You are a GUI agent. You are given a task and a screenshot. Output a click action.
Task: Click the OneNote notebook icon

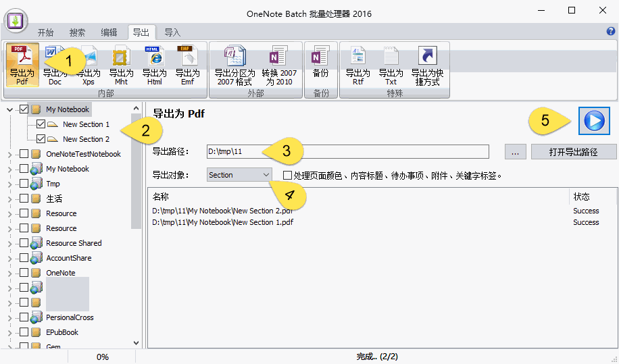[36, 273]
